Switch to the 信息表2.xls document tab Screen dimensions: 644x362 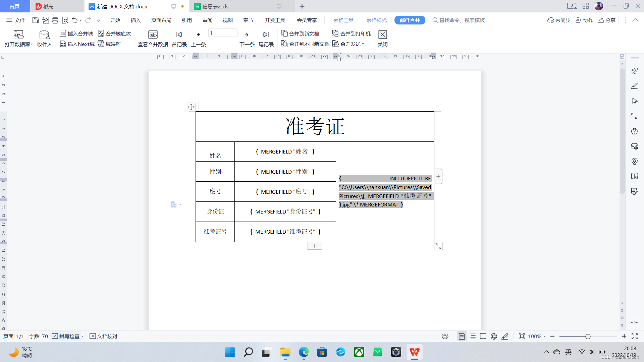click(x=215, y=6)
